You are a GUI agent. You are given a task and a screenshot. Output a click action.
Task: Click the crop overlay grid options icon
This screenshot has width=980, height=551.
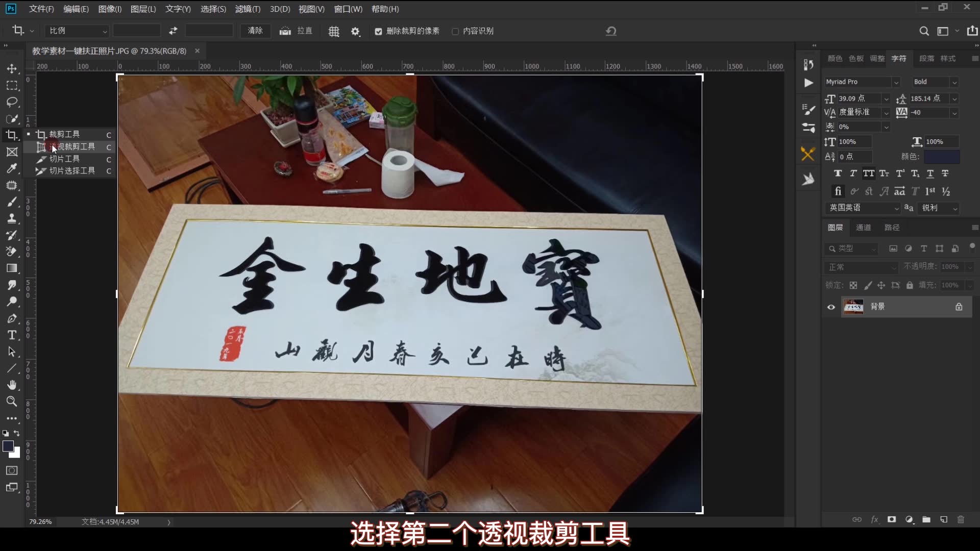(334, 31)
